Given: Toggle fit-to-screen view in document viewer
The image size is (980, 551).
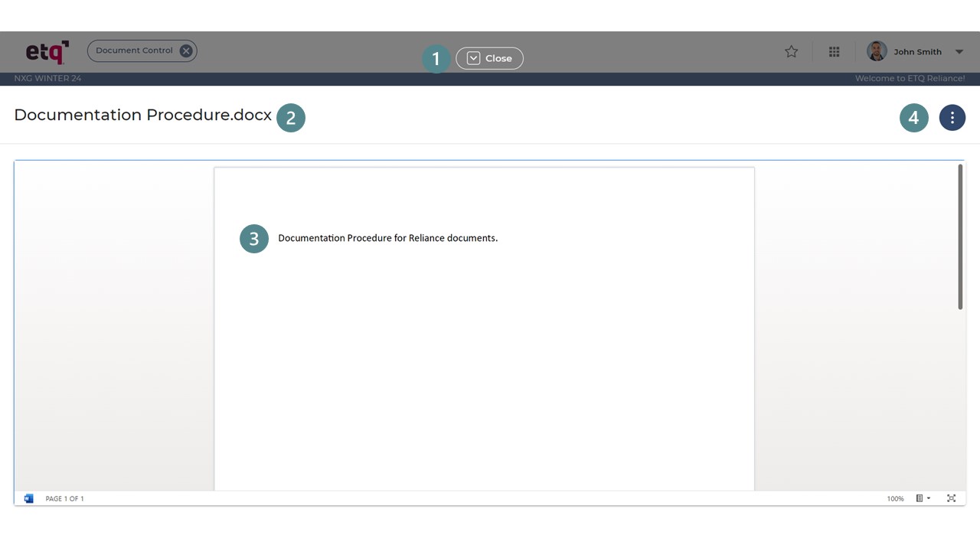Looking at the screenshot, I should coord(951,498).
